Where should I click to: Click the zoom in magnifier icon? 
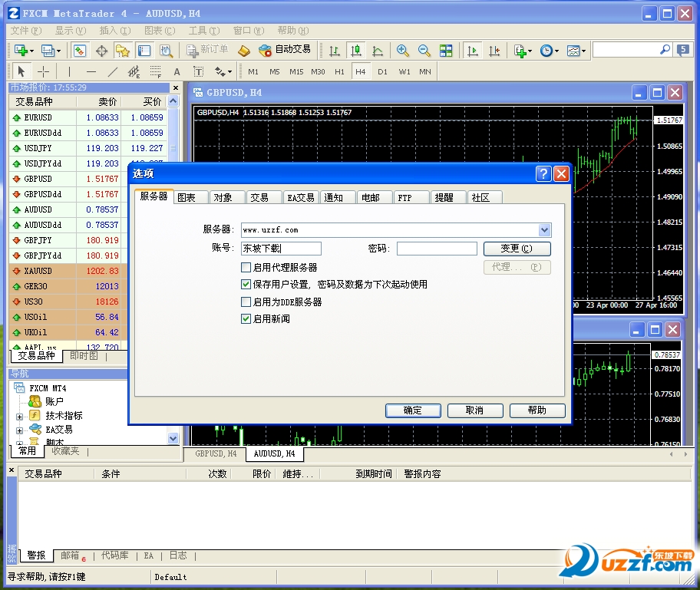coord(402,51)
